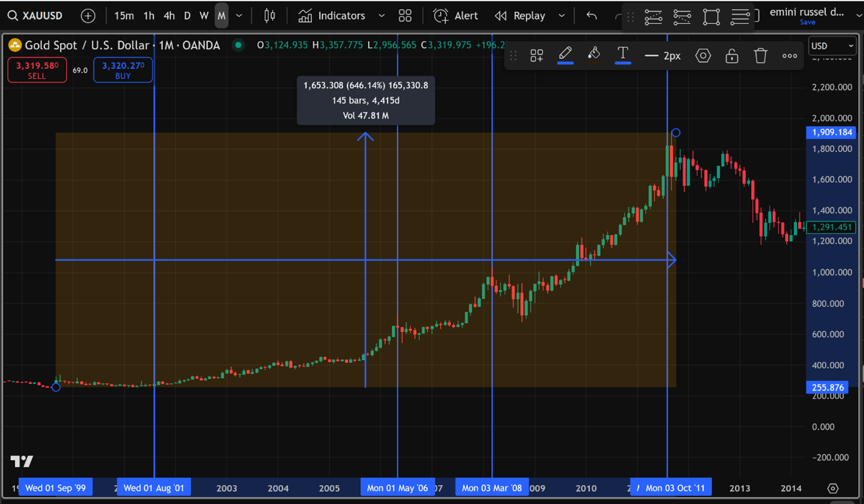864x504 pixels.
Task: Open chart settings via the bottom-right gear icon
Action: point(833,488)
